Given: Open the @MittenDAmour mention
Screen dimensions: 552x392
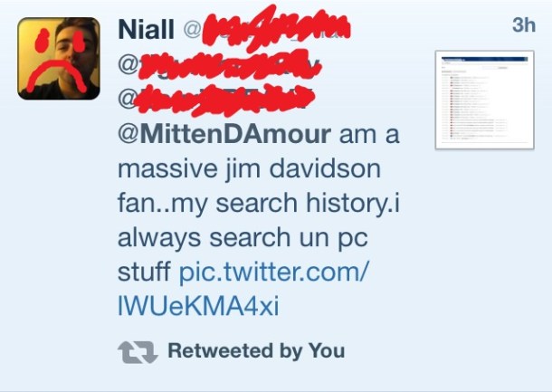Looking at the screenshot, I should click(224, 134).
